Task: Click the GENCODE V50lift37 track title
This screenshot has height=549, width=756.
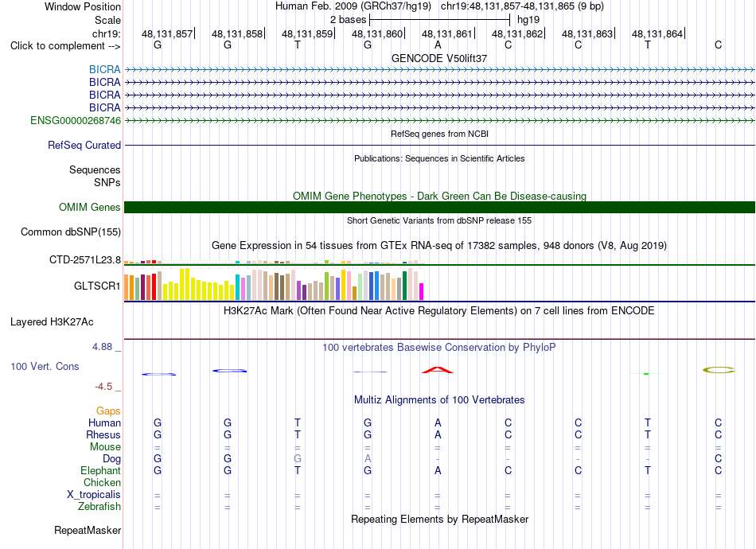Action: (439, 58)
